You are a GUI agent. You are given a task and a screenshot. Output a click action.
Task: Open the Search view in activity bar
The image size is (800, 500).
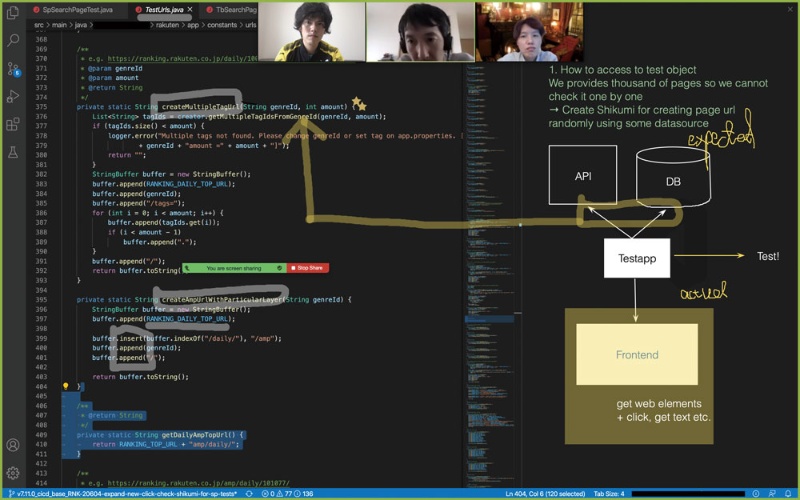13,41
